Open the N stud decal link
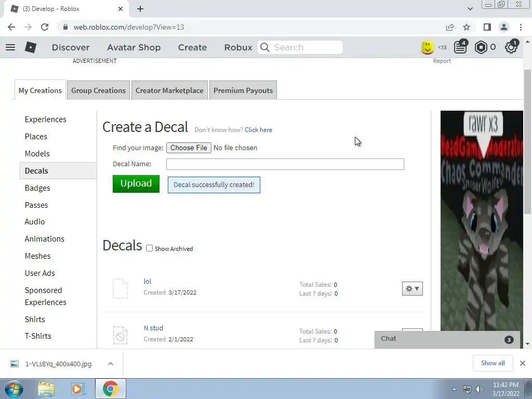 (153, 328)
